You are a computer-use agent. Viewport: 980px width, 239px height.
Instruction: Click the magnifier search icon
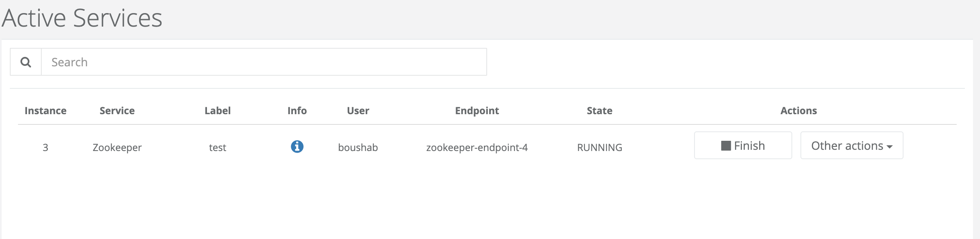26,62
